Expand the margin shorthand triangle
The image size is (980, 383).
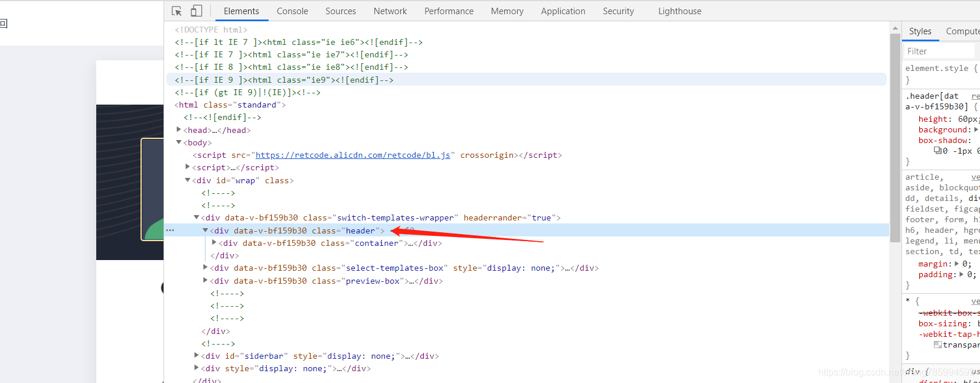pos(957,264)
